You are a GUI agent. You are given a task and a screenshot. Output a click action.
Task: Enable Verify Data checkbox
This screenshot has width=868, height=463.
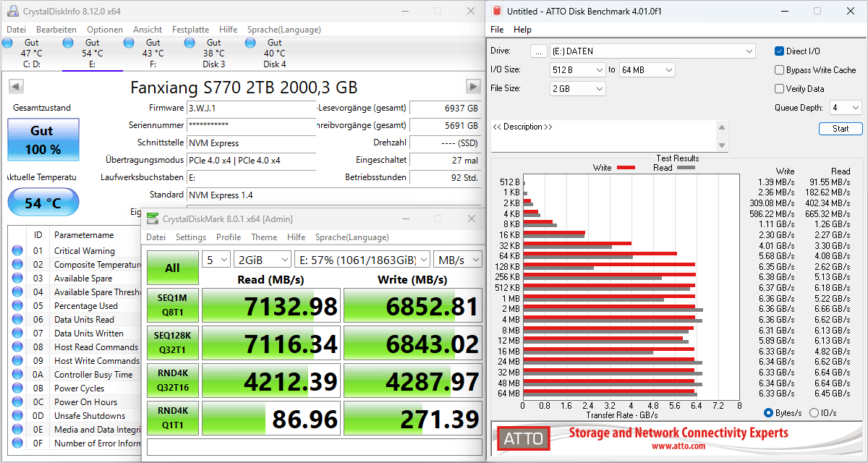click(x=779, y=89)
